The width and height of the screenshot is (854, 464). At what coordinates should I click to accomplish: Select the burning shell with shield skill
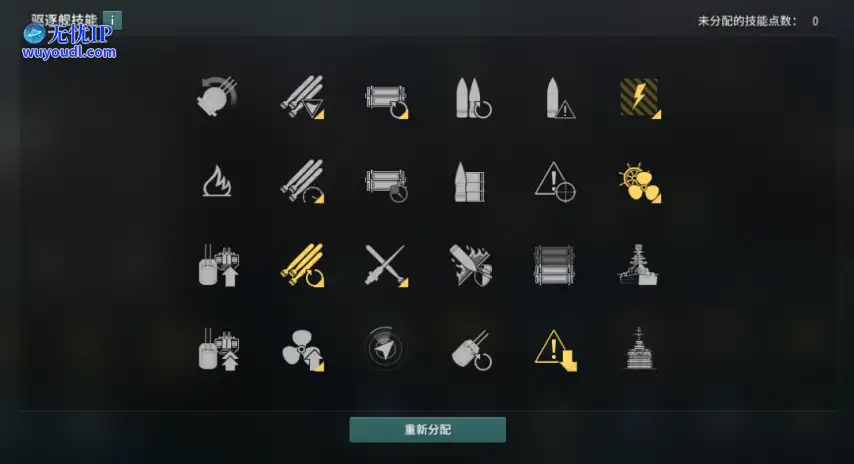471,266
